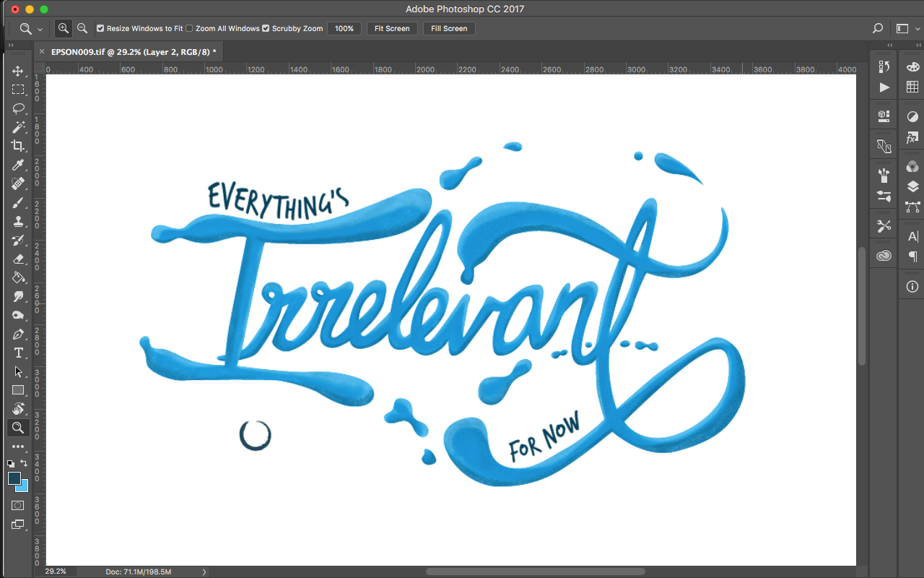Open the Character panel icon
924x578 pixels.
coord(912,236)
